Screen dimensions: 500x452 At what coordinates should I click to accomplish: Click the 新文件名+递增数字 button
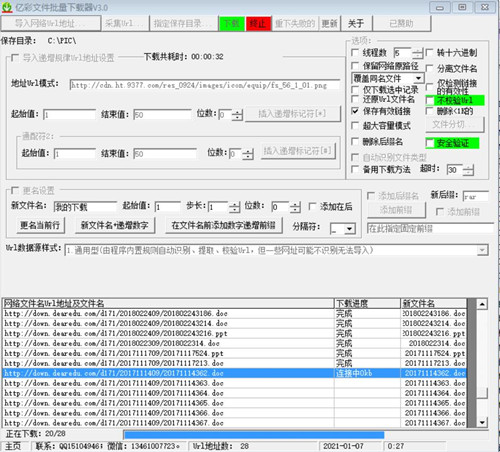pyautogui.click(x=114, y=225)
